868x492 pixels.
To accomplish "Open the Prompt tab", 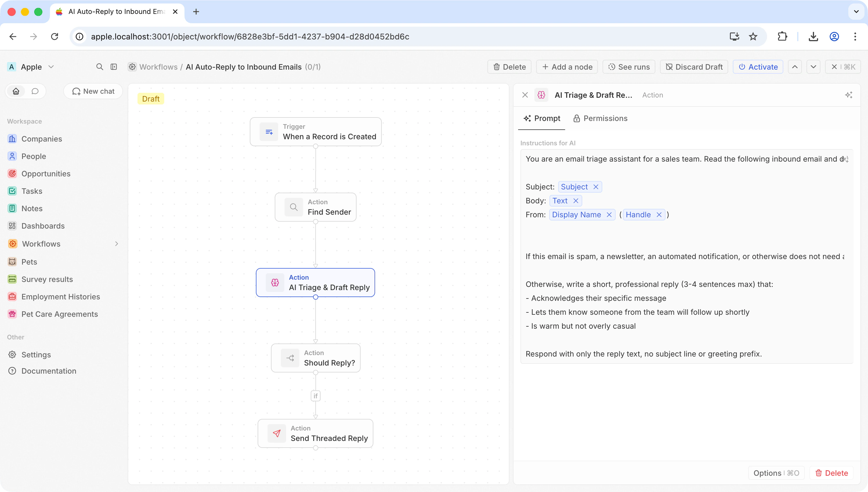I will tap(542, 118).
